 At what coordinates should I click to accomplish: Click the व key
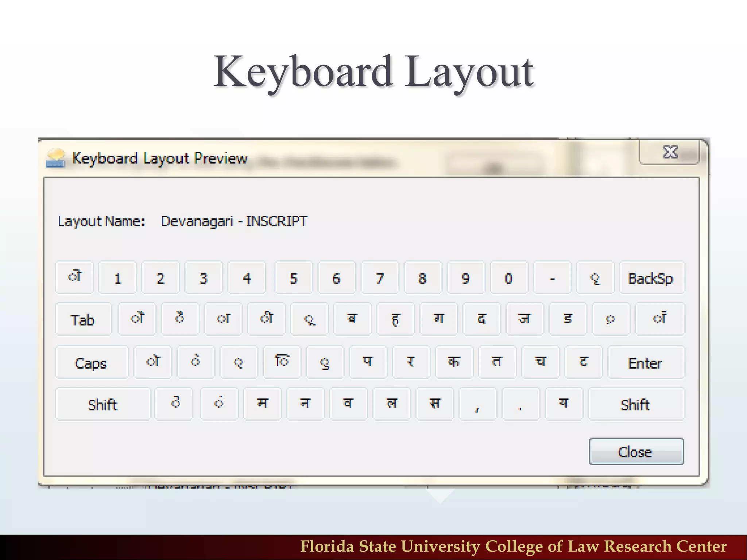pos(348,404)
